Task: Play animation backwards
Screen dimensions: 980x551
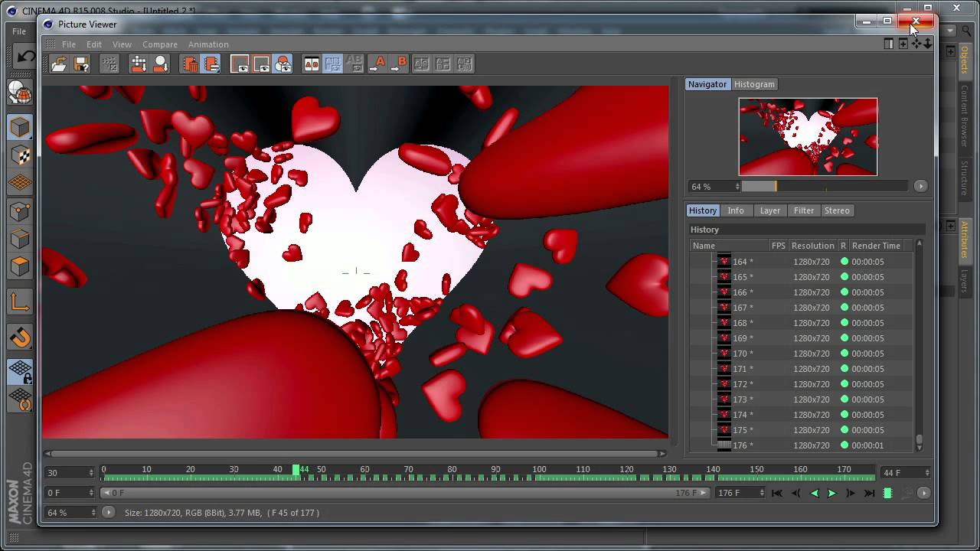Action: pos(814,494)
